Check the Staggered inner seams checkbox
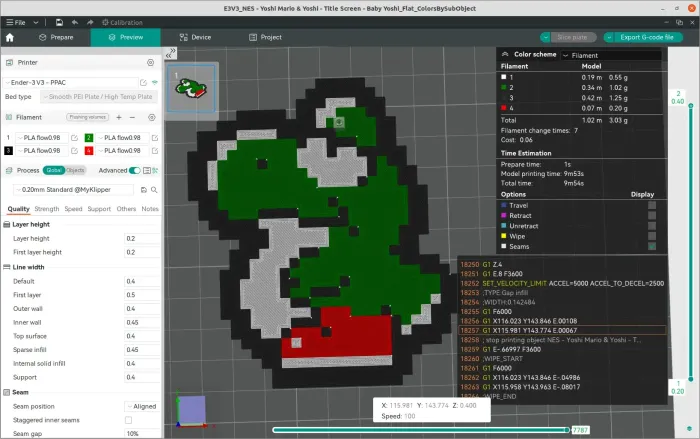This screenshot has width=700, height=439. tap(129, 420)
